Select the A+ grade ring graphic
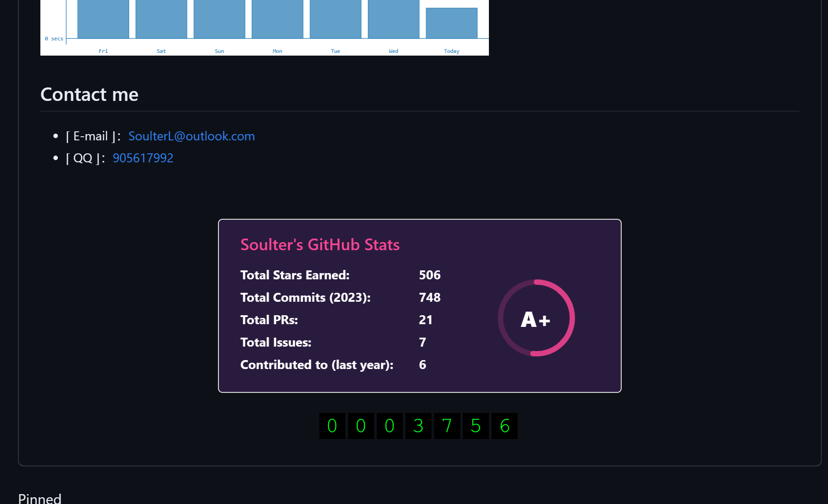Image resolution: width=828 pixels, height=504 pixels. [536, 318]
